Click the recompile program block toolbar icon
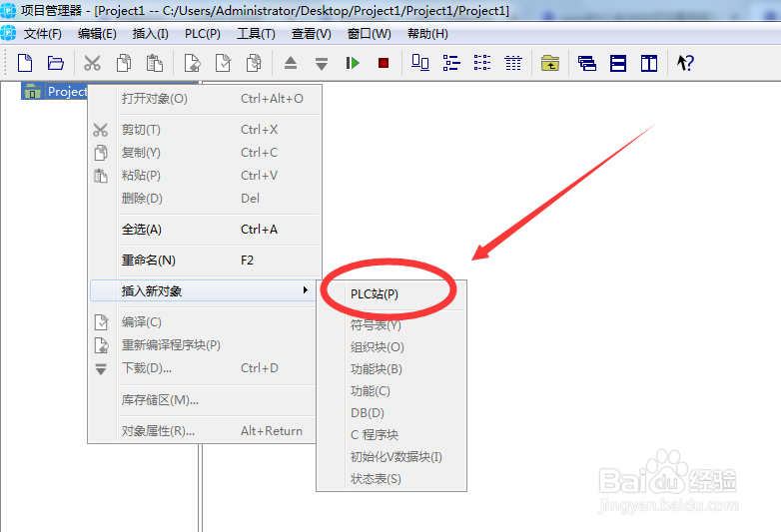The height and width of the screenshot is (532, 781). [193, 63]
